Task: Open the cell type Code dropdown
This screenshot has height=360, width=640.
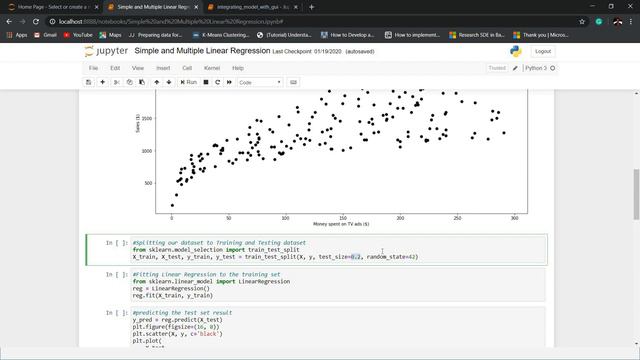Action: click(x=260, y=82)
